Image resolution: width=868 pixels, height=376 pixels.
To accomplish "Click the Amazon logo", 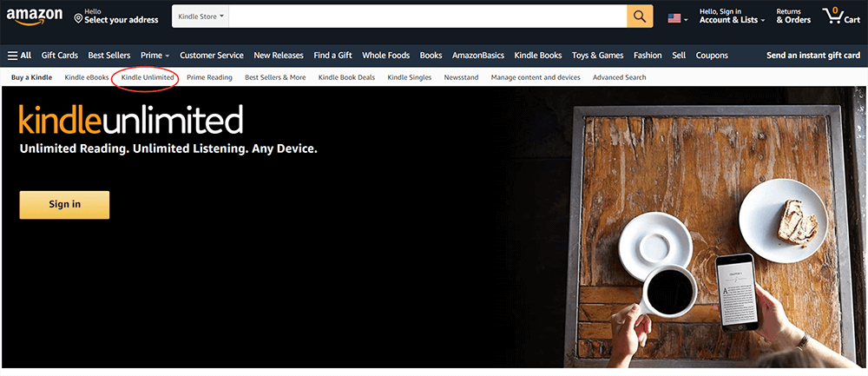I will point(35,16).
